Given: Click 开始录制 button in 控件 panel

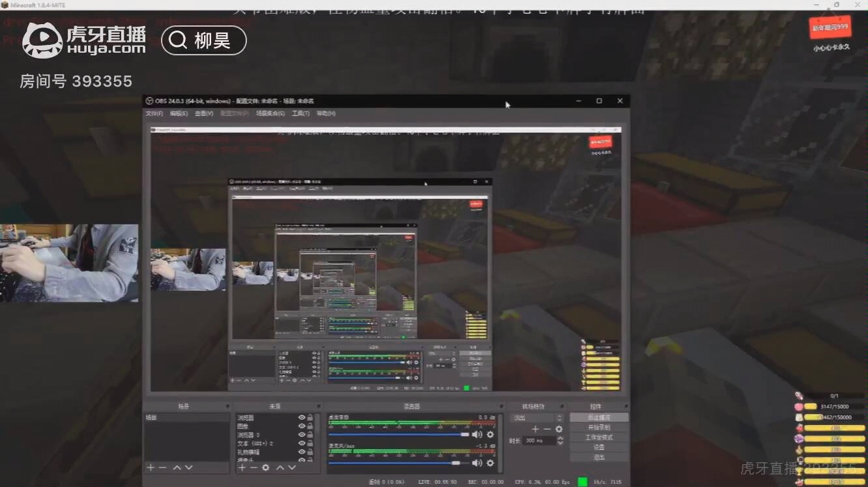Looking at the screenshot, I should coord(599,427).
